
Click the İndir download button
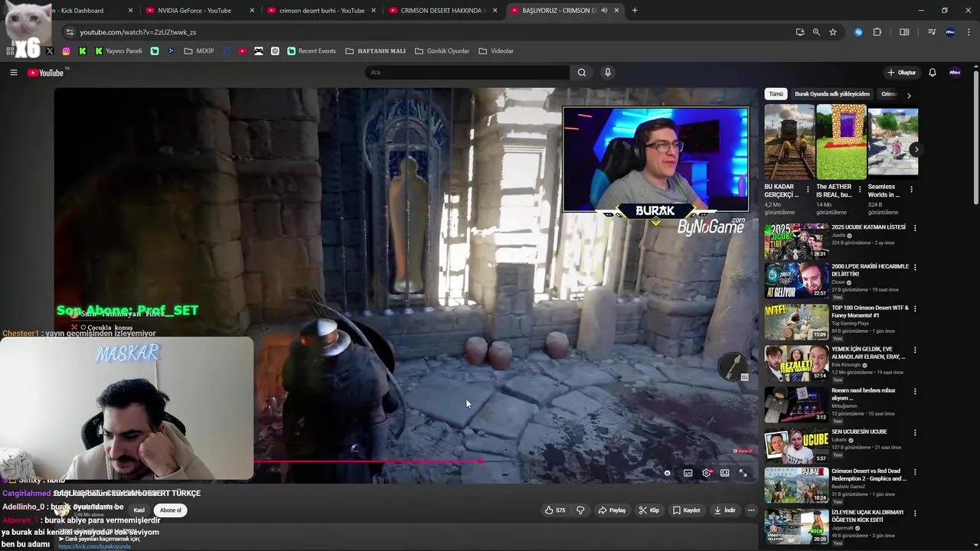(725, 510)
